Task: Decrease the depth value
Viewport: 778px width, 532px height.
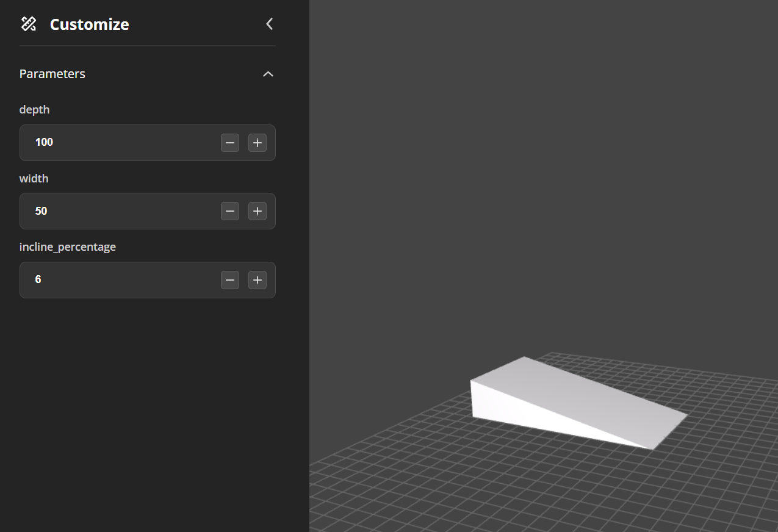Action: click(230, 143)
